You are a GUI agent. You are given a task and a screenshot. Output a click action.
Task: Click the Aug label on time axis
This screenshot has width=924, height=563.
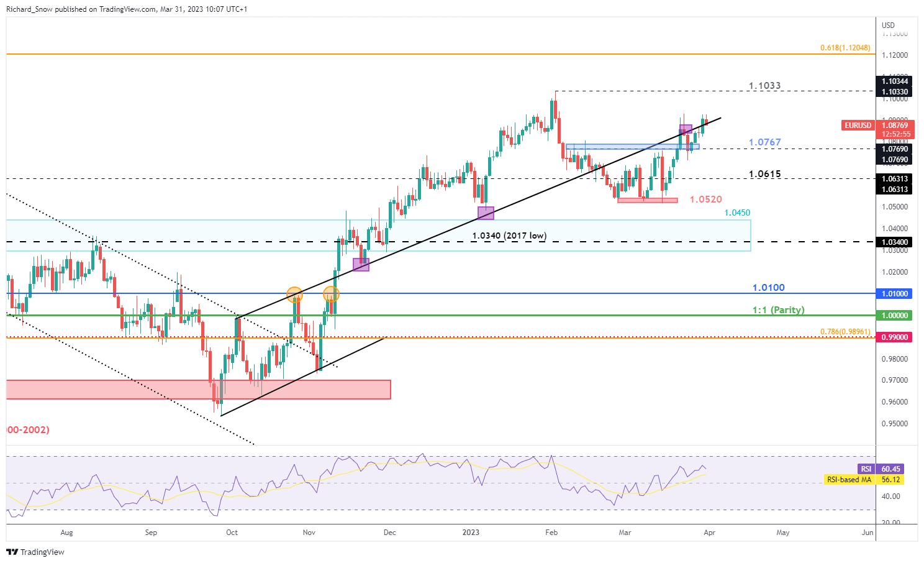67,533
